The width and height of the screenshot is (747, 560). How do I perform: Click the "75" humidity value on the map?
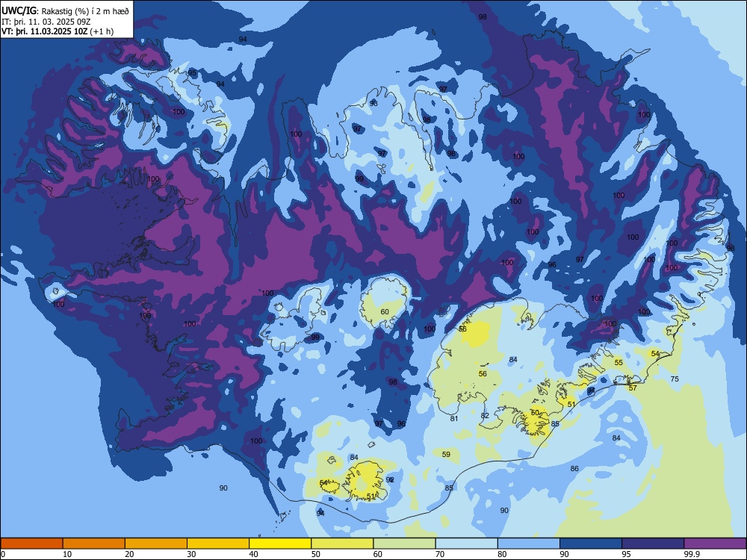coord(675,379)
